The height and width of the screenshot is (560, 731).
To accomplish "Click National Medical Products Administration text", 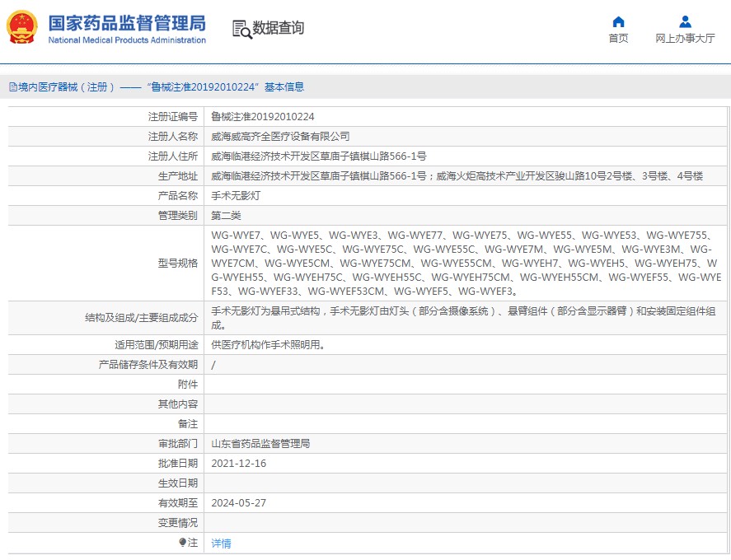I will 127,40.
